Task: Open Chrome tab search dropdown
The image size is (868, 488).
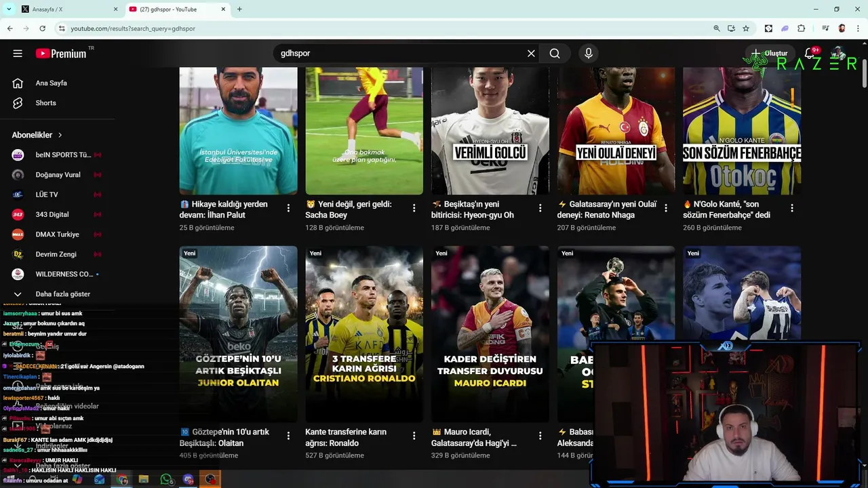Action: 9,9
